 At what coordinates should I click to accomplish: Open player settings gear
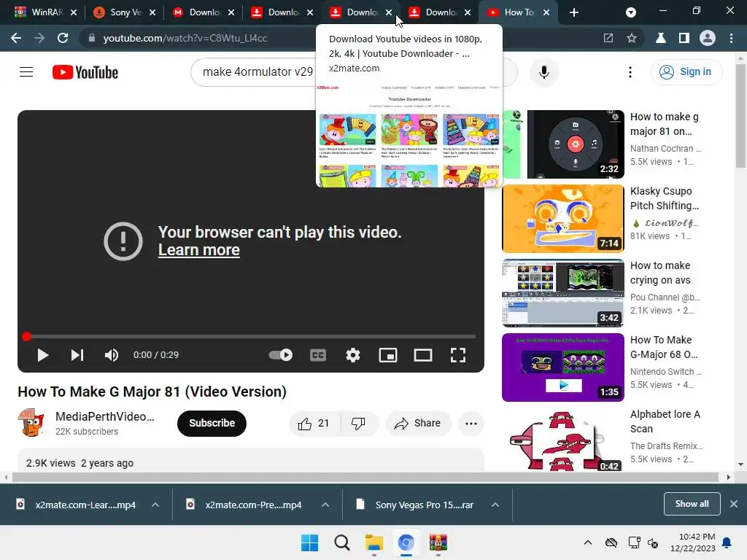[x=353, y=355]
